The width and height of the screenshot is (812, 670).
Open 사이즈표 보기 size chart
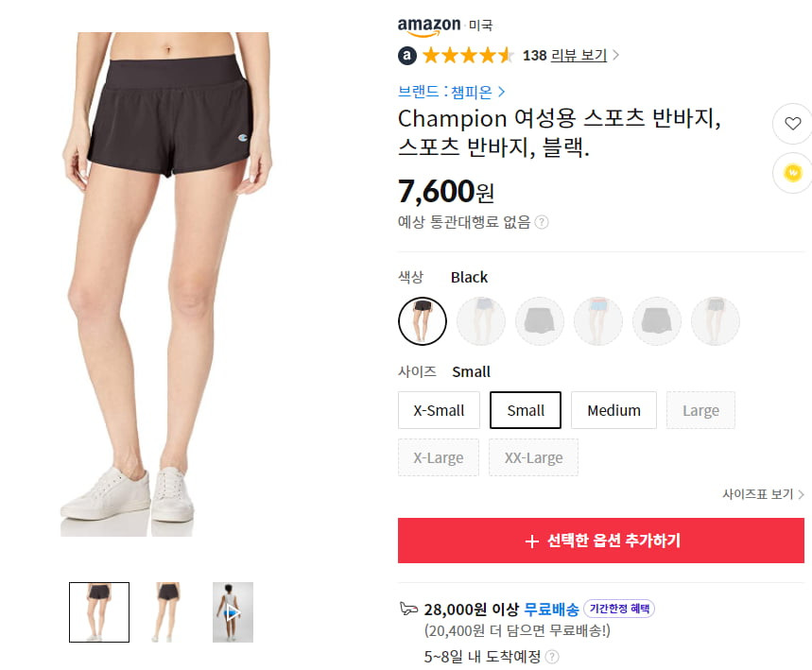click(x=763, y=494)
